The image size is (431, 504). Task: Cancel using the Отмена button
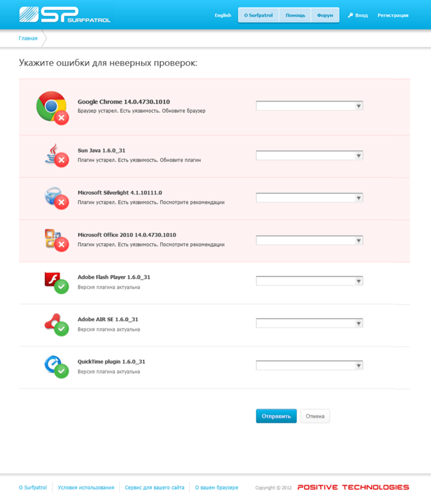point(314,416)
